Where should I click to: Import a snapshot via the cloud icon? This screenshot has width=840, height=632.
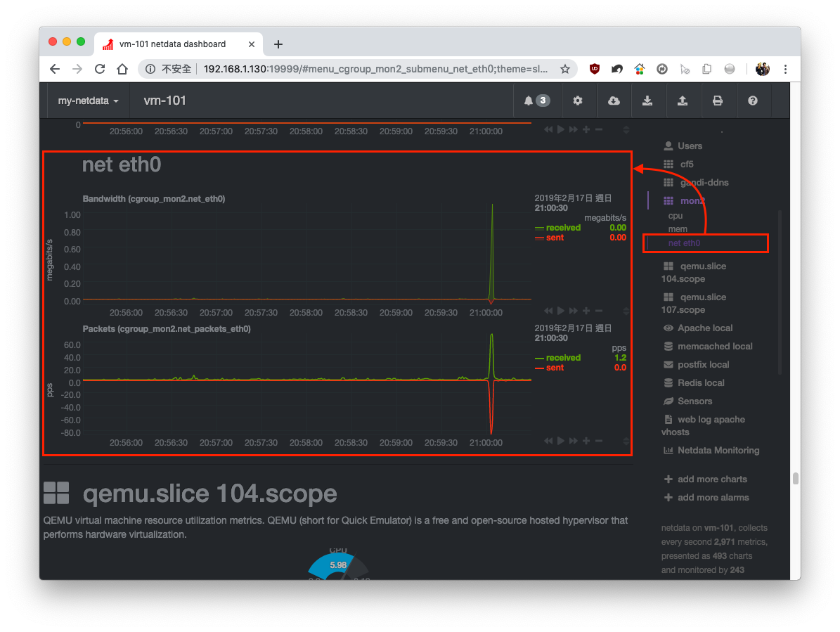[614, 100]
